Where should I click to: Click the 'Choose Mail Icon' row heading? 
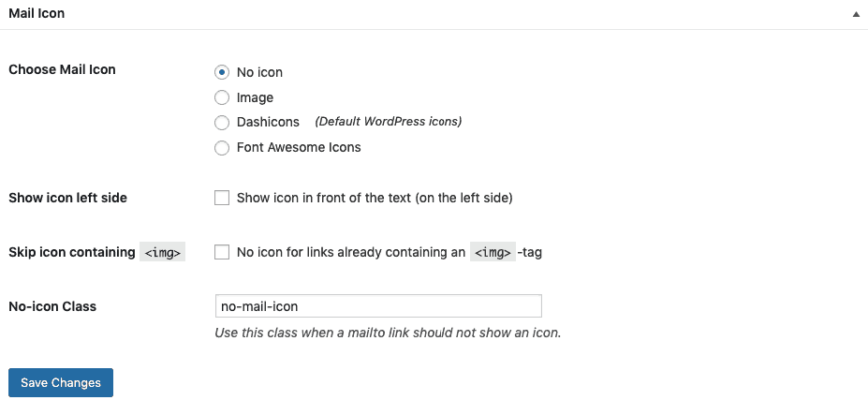point(62,70)
